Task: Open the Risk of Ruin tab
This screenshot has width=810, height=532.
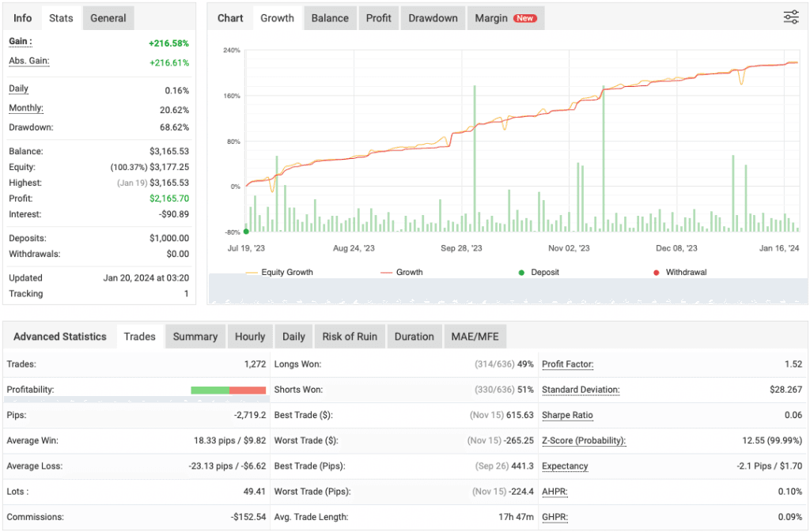Action: 350,337
